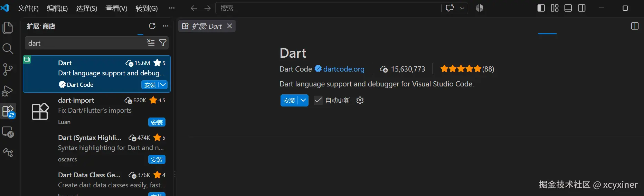Click the sidebar resize sash handle
644x196 pixels.
(x=175, y=175)
